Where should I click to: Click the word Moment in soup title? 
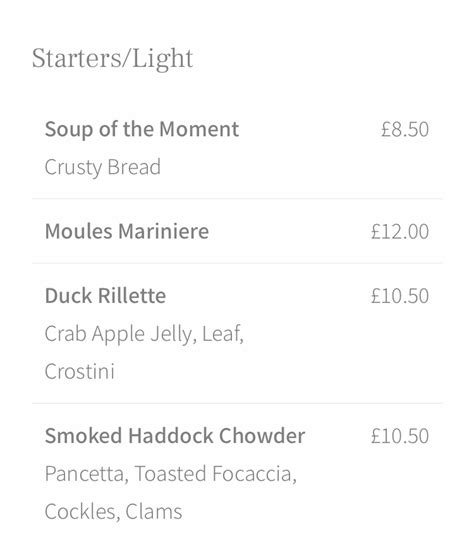pyautogui.click(x=199, y=129)
